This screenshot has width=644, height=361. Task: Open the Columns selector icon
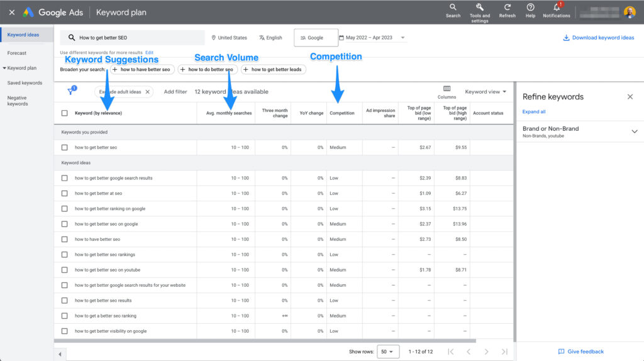(447, 89)
